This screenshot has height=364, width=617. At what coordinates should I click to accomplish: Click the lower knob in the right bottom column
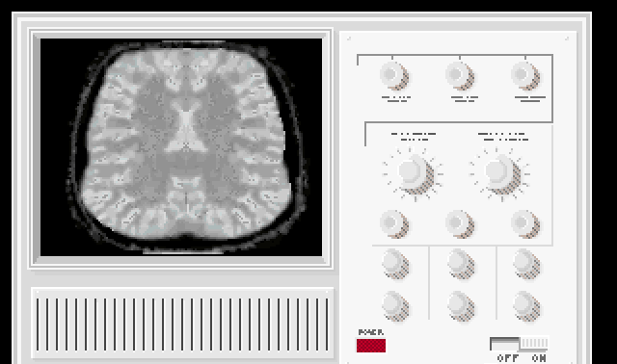point(527,306)
